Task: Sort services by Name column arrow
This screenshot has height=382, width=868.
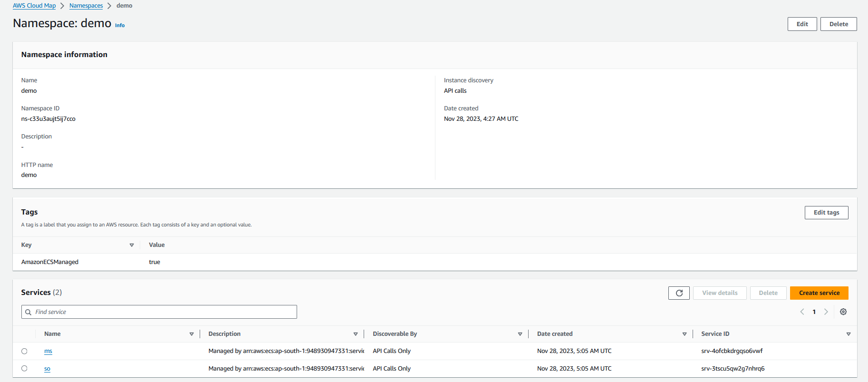Action: click(x=192, y=334)
